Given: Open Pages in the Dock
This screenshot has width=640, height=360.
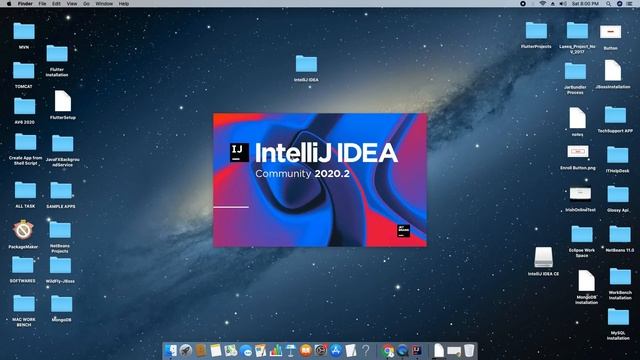Looking at the screenshot, I should tap(260, 351).
